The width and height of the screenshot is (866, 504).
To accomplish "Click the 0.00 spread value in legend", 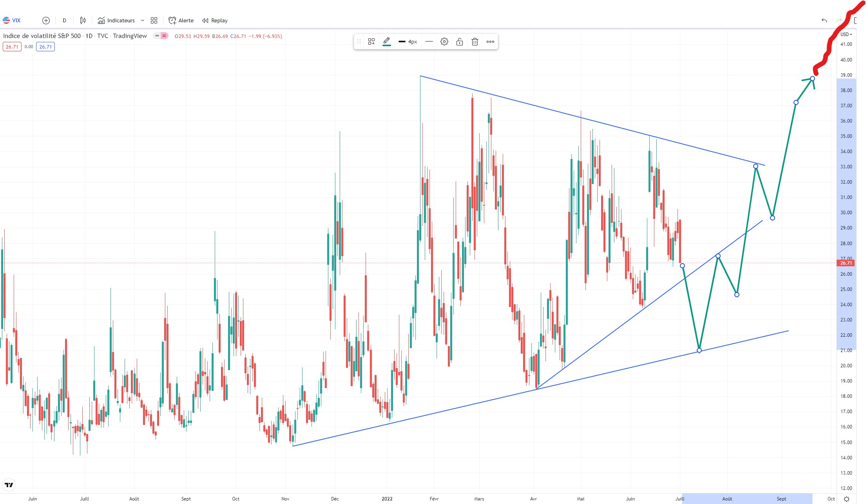I will 29,47.
